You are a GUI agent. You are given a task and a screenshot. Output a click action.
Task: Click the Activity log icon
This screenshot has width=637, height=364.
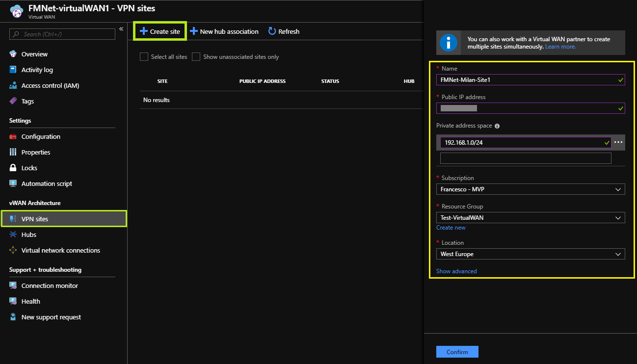tap(13, 70)
